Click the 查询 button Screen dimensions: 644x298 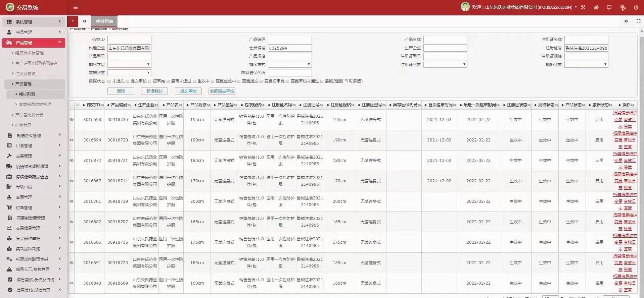pyautogui.click(x=121, y=91)
